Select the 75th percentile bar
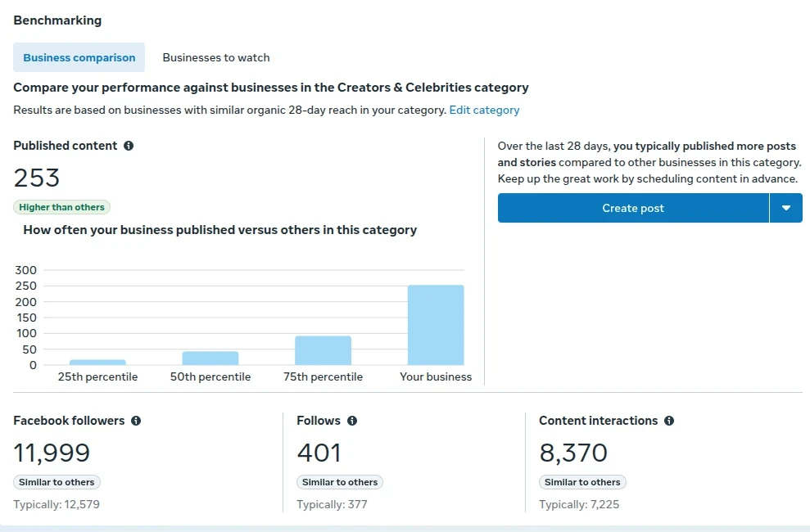The image size is (810, 532). tap(323, 350)
